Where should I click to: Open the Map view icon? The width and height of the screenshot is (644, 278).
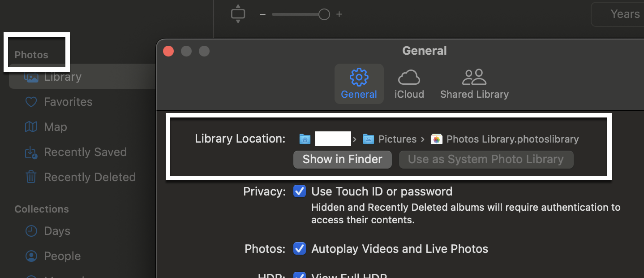point(31,127)
